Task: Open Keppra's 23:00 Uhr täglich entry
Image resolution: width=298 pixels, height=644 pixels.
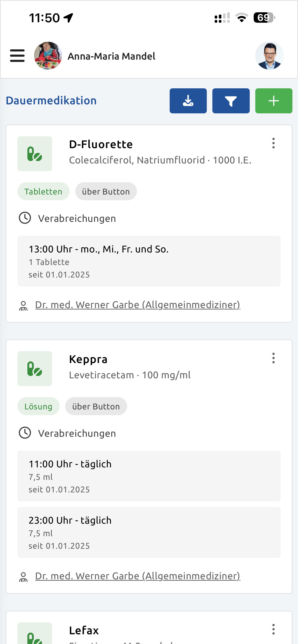Action: 149,532
